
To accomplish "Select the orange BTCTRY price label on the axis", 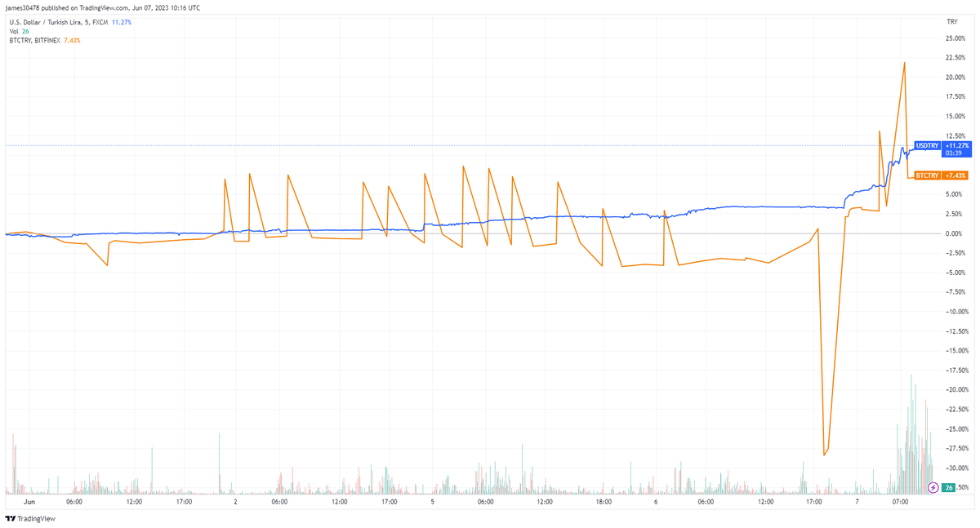I will pyautogui.click(x=929, y=175).
